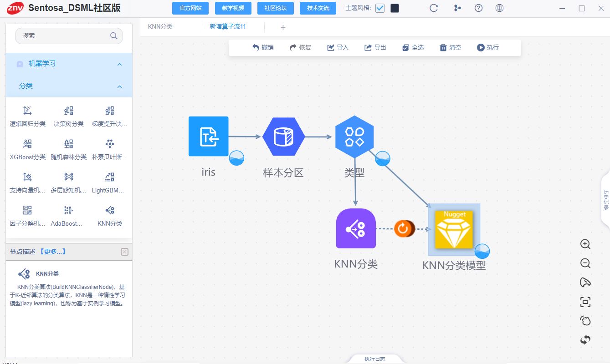Open the 社区论坛 button
610x364 pixels.
pos(276,8)
